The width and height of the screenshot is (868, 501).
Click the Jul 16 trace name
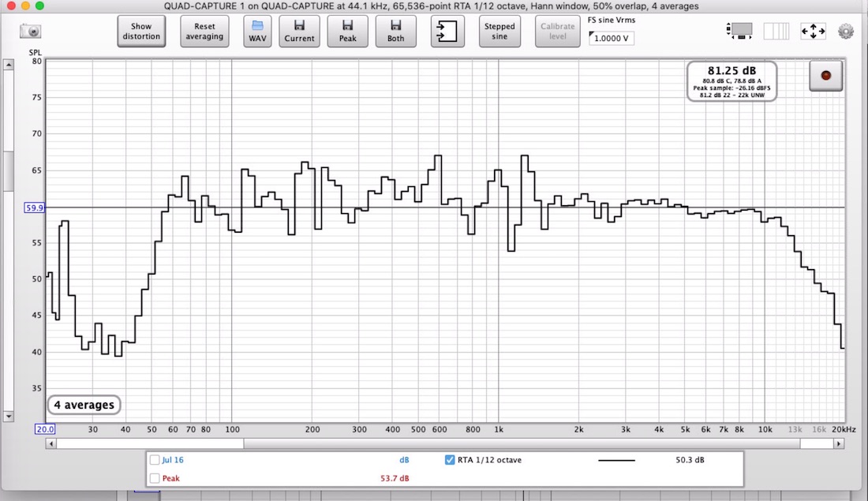(173, 459)
